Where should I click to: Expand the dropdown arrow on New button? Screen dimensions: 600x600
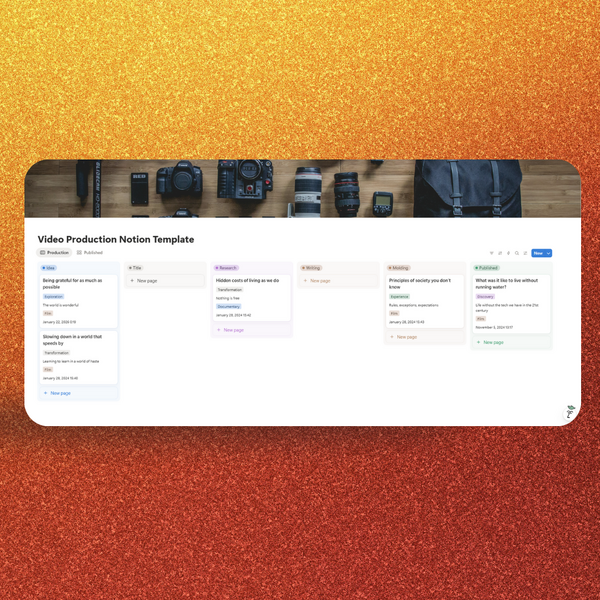coord(548,253)
